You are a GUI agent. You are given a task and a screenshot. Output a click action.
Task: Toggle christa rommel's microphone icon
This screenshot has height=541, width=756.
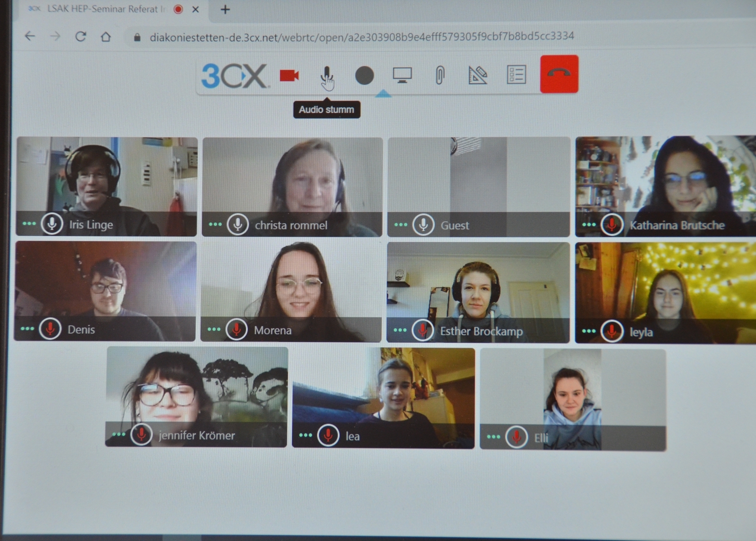[238, 225]
